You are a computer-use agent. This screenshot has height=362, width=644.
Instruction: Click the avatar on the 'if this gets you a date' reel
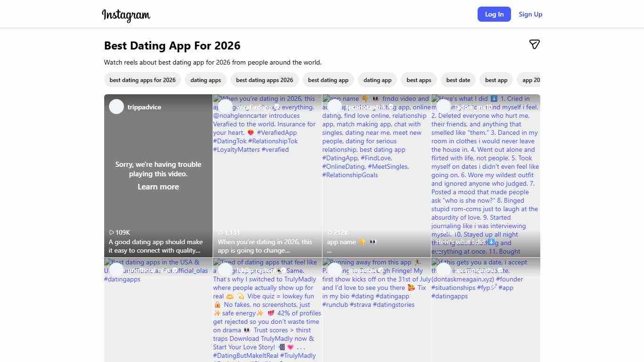[444, 270]
